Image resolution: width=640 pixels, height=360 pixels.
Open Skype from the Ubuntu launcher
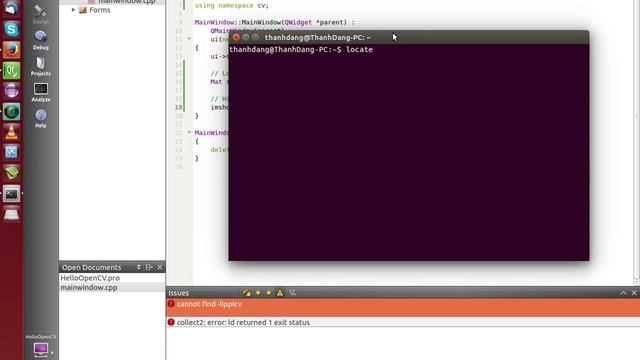(11, 29)
